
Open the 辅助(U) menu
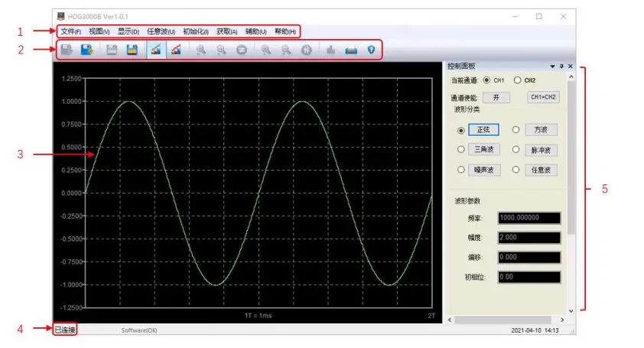256,31
